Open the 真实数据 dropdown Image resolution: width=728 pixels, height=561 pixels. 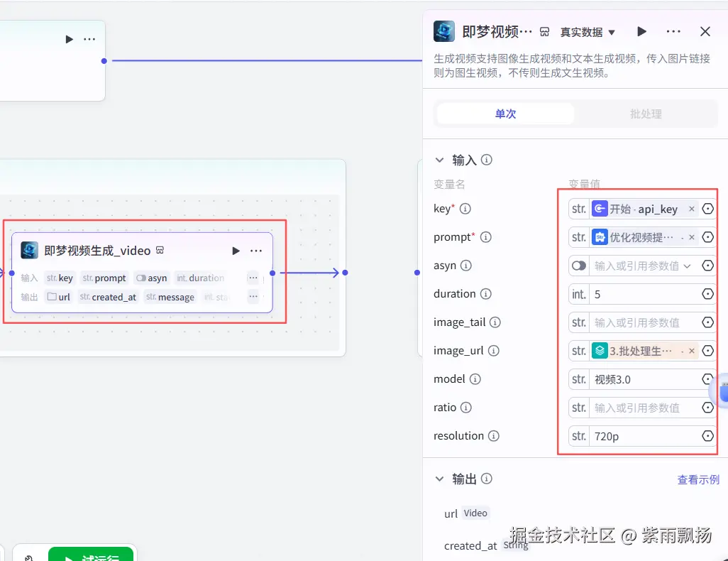(588, 32)
